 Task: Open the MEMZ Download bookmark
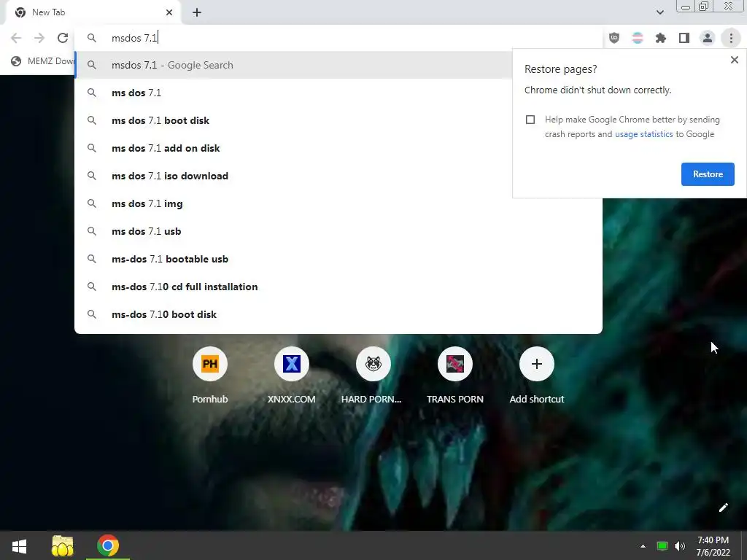tap(43, 61)
